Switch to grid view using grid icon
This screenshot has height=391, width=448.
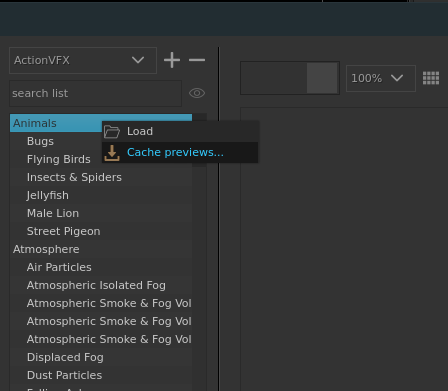[431, 78]
